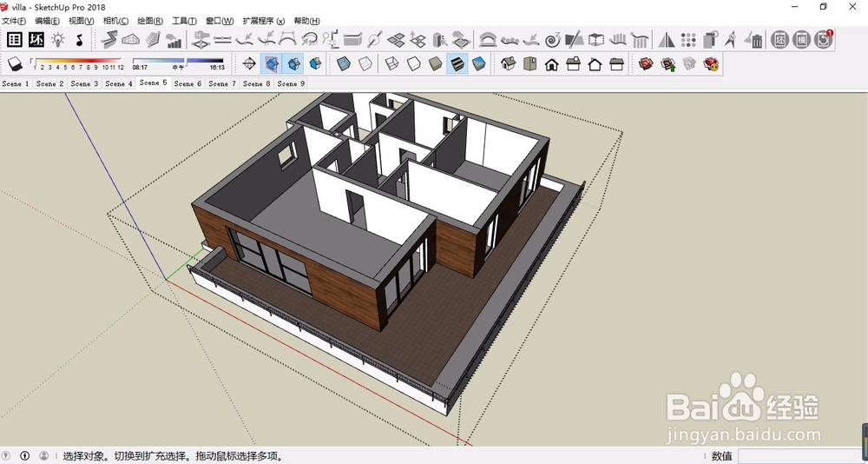This screenshot has width=868, height=464.
Task: Switch to Left view
Action: 616,63
